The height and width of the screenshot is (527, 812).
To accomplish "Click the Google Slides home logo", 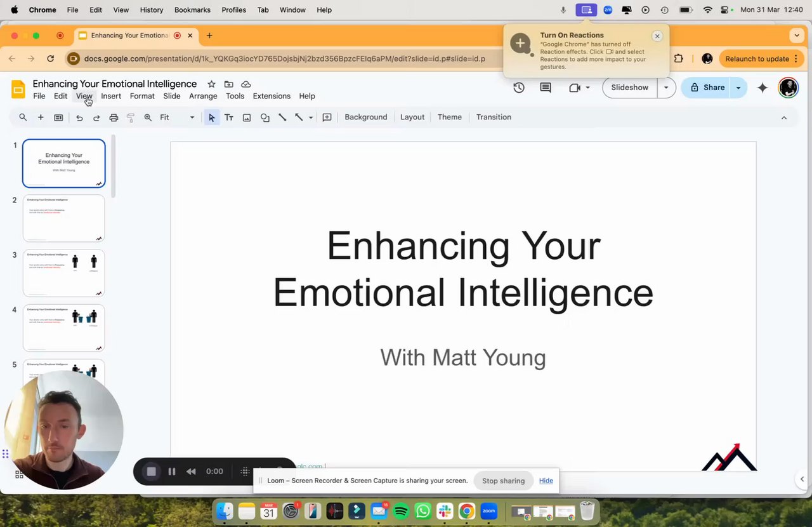I will click(x=18, y=89).
